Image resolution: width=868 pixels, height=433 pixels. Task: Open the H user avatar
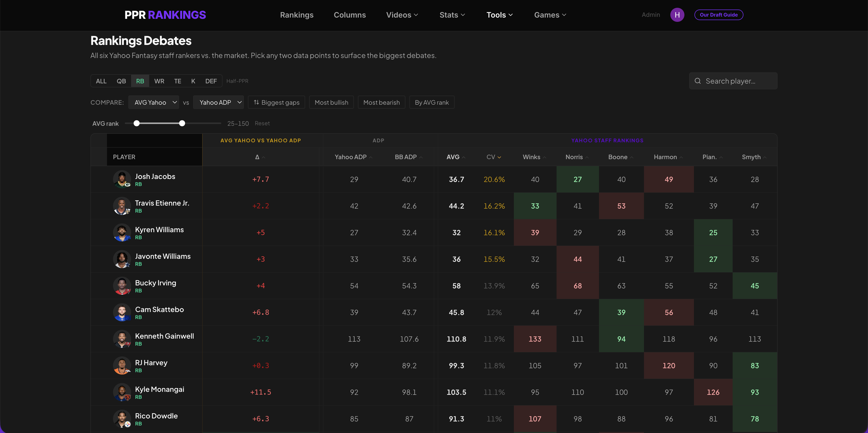point(677,15)
